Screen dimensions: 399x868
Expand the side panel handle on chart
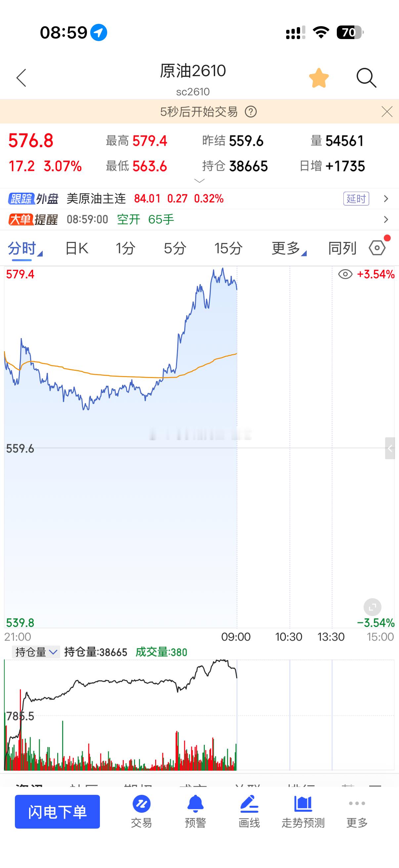tap(390, 448)
